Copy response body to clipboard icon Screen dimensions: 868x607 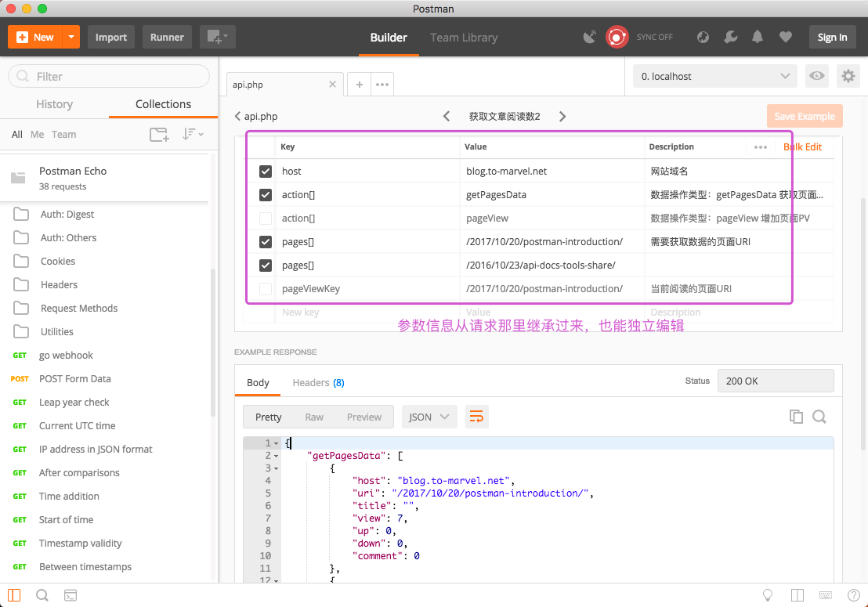pyautogui.click(x=796, y=417)
